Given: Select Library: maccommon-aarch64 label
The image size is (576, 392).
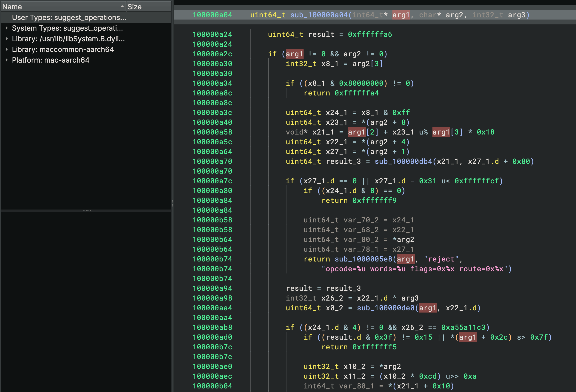Looking at the screenshot, I should coord(63,49).
